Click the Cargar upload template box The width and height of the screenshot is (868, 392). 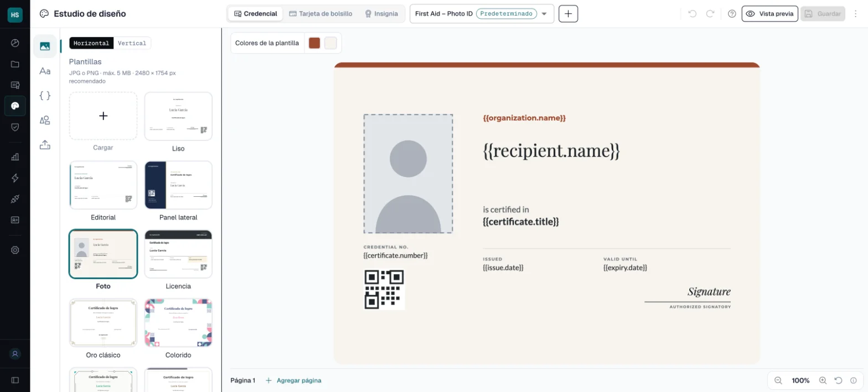(103, 116)
